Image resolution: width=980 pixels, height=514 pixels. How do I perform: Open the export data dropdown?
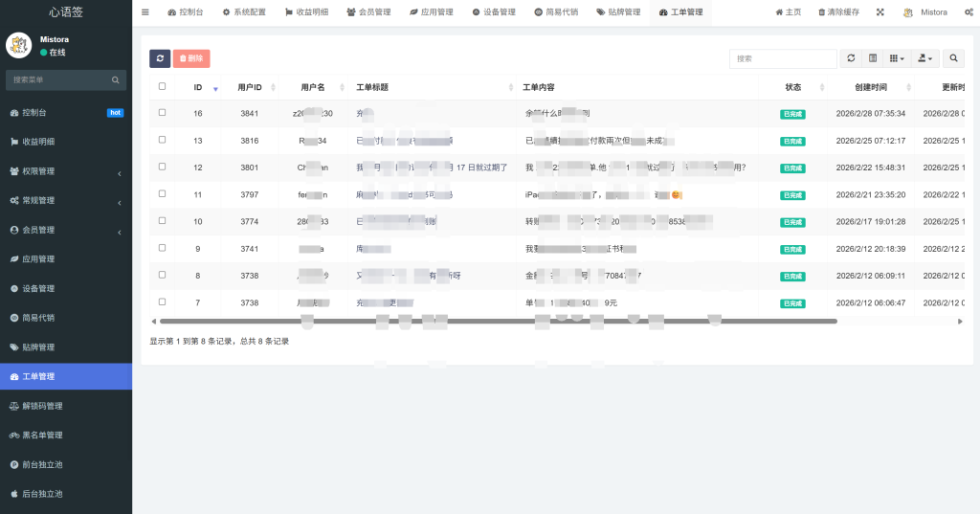tap(925, 58)
